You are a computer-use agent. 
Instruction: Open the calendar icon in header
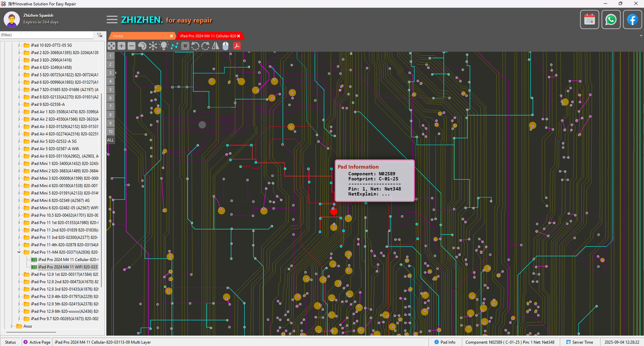point(590,20)
